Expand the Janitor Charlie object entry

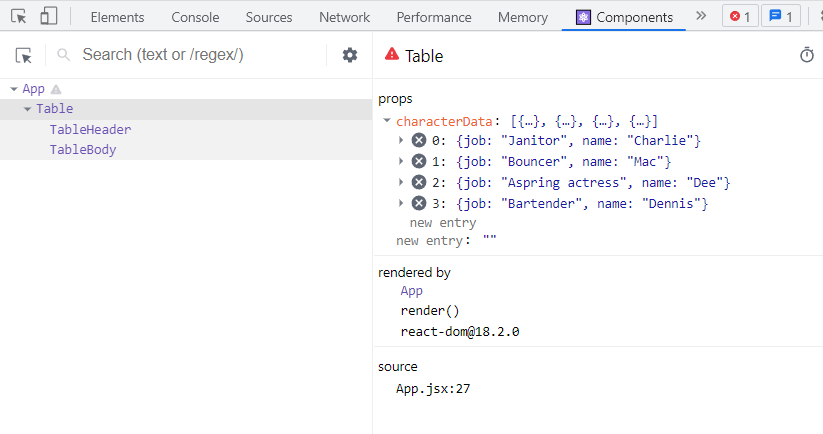[x=402, y=140]
